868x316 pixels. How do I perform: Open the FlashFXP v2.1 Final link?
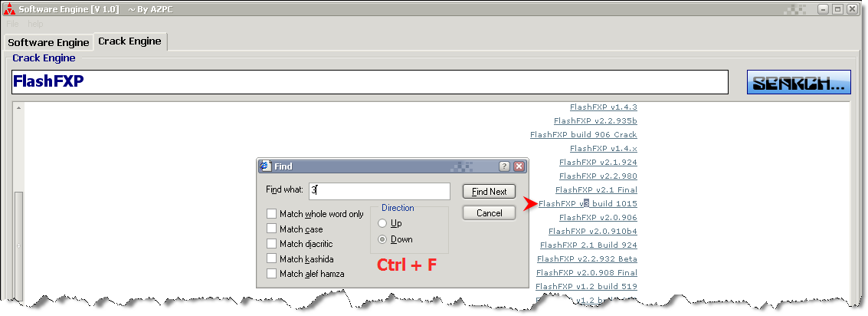596,190
